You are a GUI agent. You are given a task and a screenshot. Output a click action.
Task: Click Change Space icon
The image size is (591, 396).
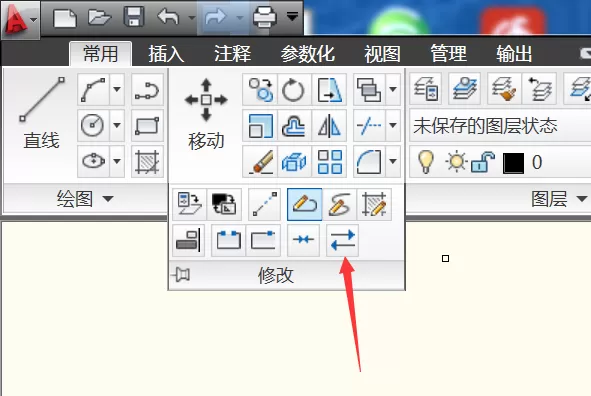pos(224,204)
